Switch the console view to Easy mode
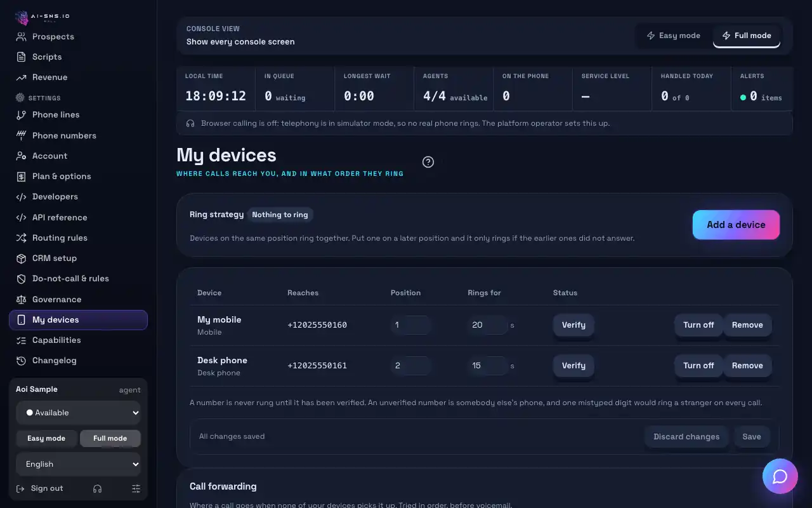This screenshot has width=812, height=508. 673,36
